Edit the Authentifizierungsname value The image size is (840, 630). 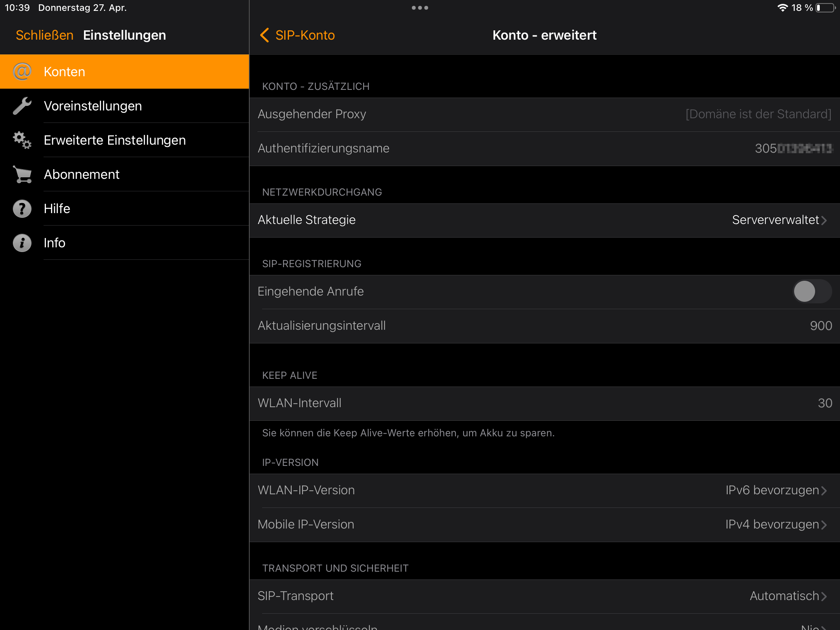coord(793,148)
